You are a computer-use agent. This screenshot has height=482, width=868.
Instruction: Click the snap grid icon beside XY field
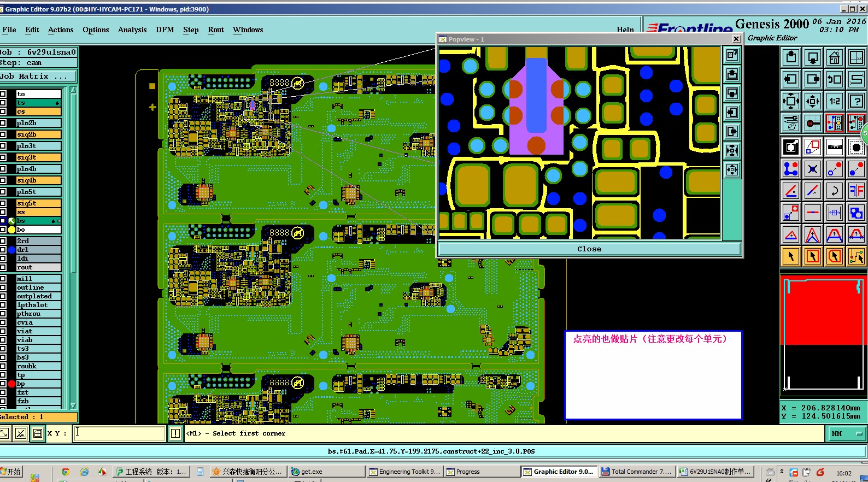(x=38, y=433)
